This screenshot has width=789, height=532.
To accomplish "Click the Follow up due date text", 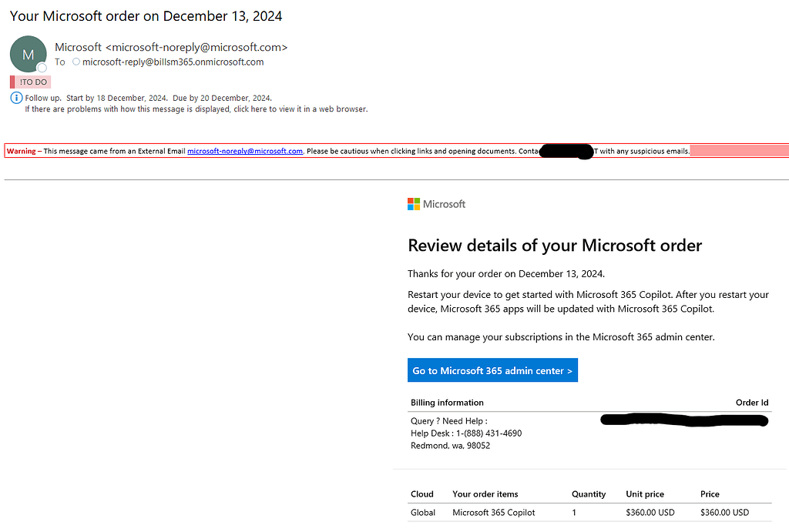I will click(x=221, y=98).
